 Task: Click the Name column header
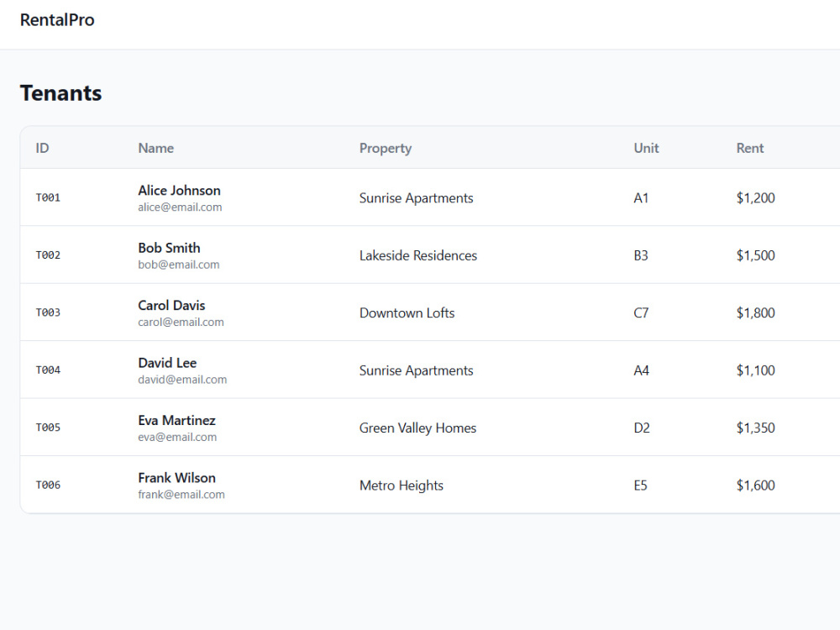pos(156,148)
